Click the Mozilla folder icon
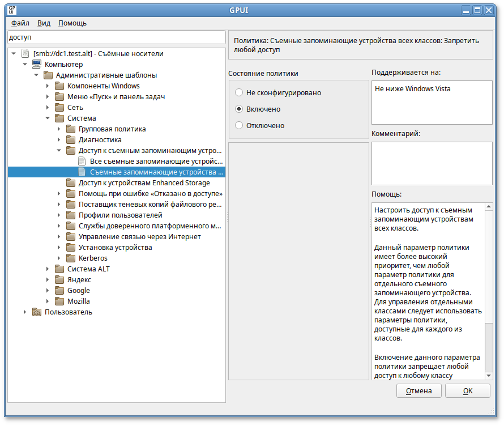This screenshot has width=504, height=425. pos(59,301)
